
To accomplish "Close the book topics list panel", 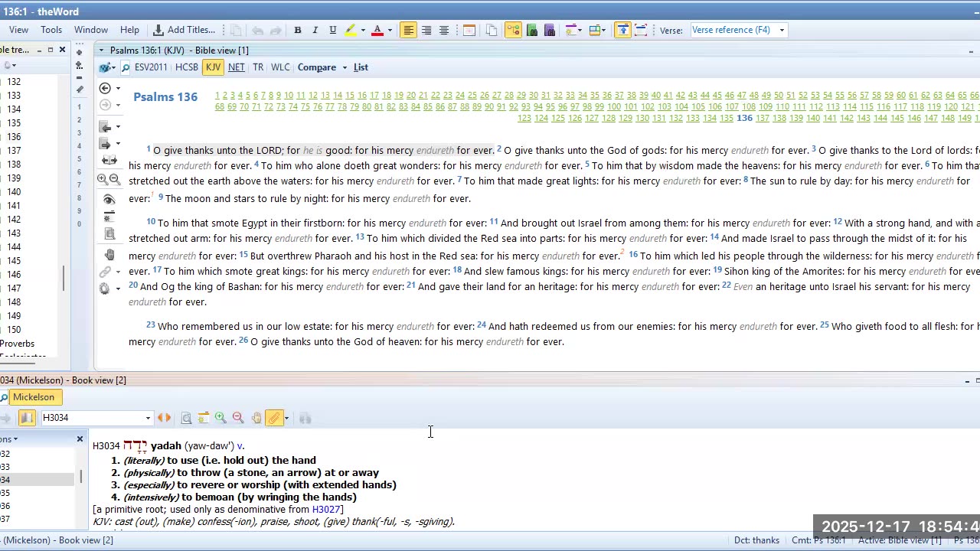I will 80,439.
